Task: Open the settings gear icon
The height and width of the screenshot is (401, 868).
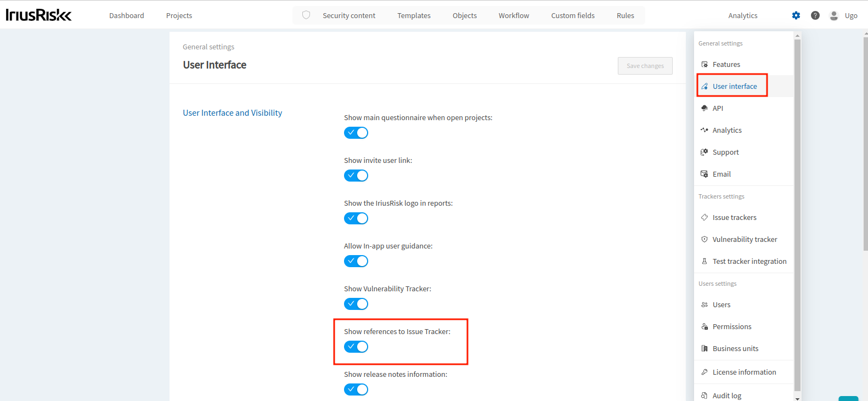Action: 796,15
